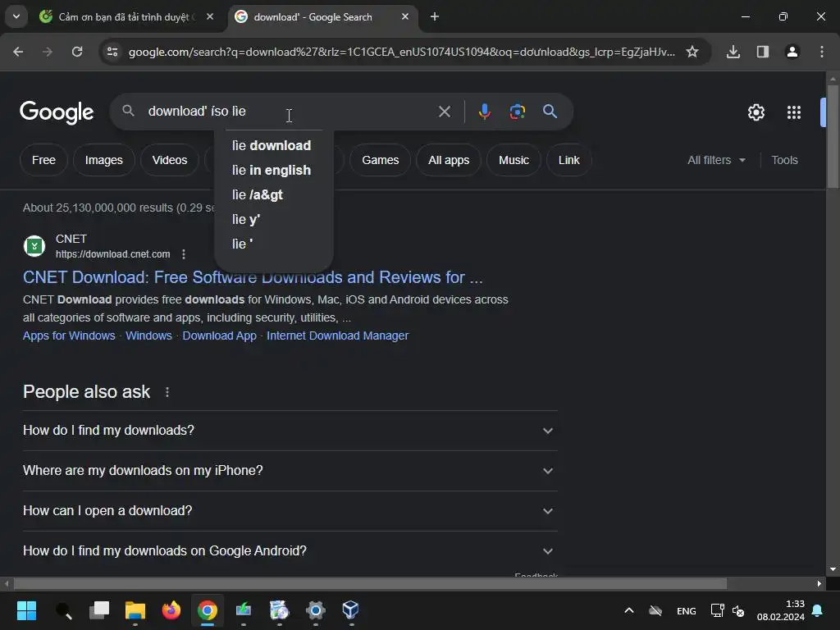
Task: Open CNET Download result title link
Action: (x=253, y=277)
